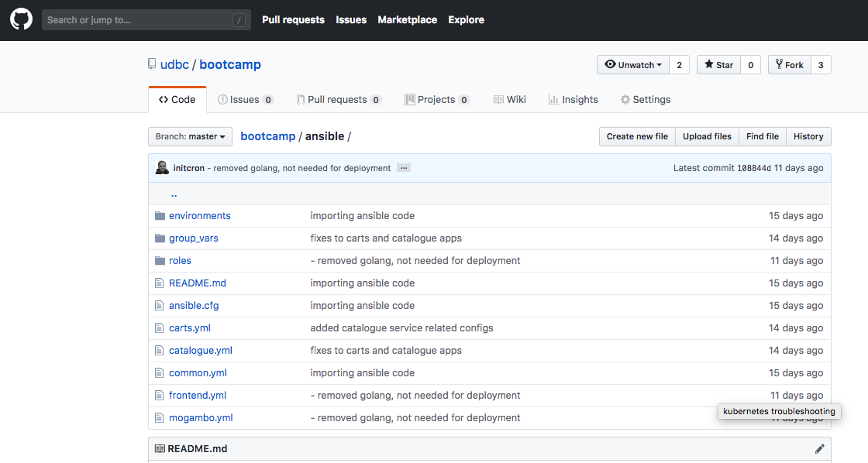Image resolution: width=868 pixels, height=463 pixels.
Task: Select the file icon beside catalogue.yml
Action: coord(160,351)
